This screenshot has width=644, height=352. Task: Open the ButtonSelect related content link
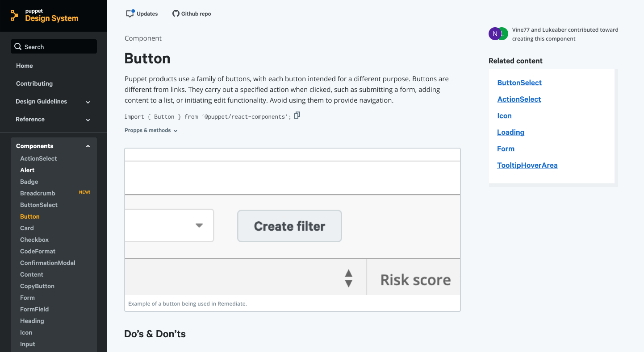point(519,83)
